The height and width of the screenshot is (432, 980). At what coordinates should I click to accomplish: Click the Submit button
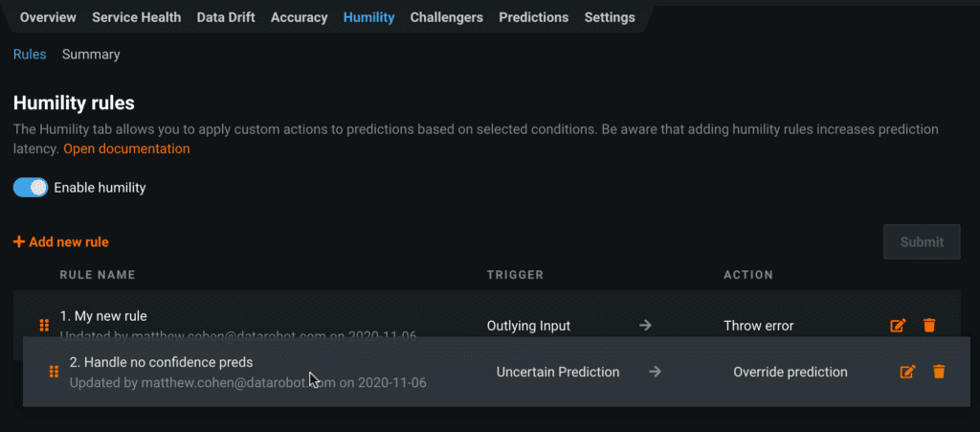922,242
